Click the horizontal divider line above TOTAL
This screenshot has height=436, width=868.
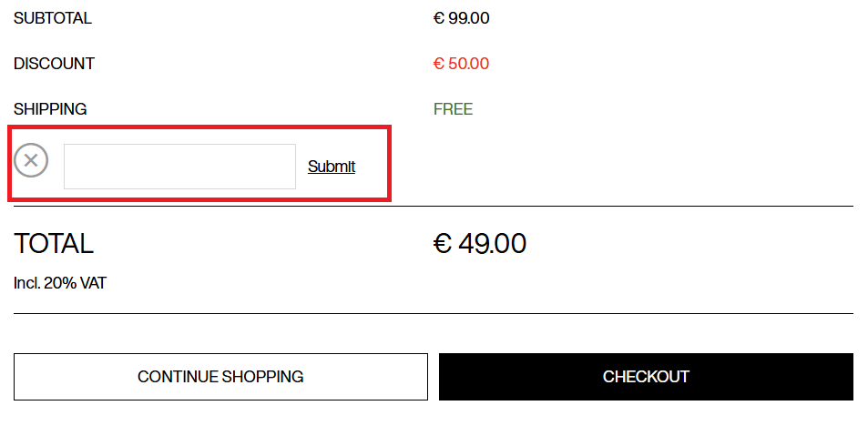click(x=434, y=207)
